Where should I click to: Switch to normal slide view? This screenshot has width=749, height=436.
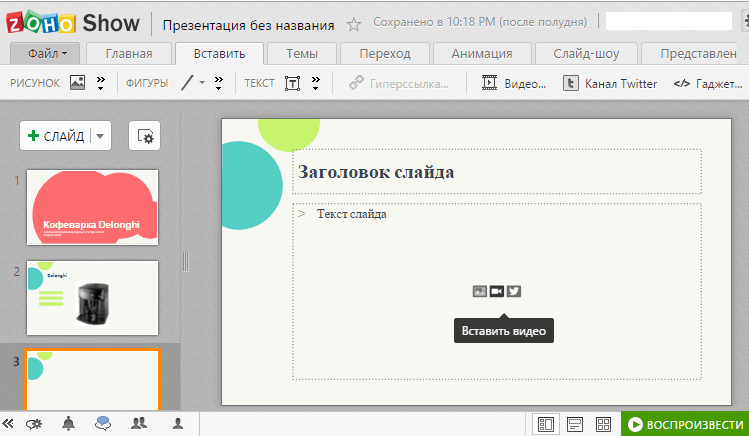[545, 424]
